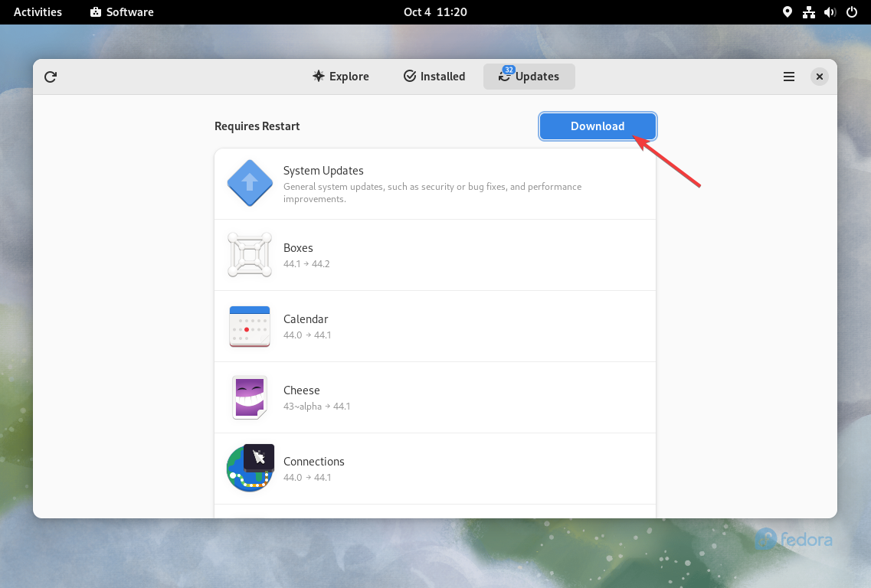Open the hamburger main menu
871x588 pixels.
[788, 77]
